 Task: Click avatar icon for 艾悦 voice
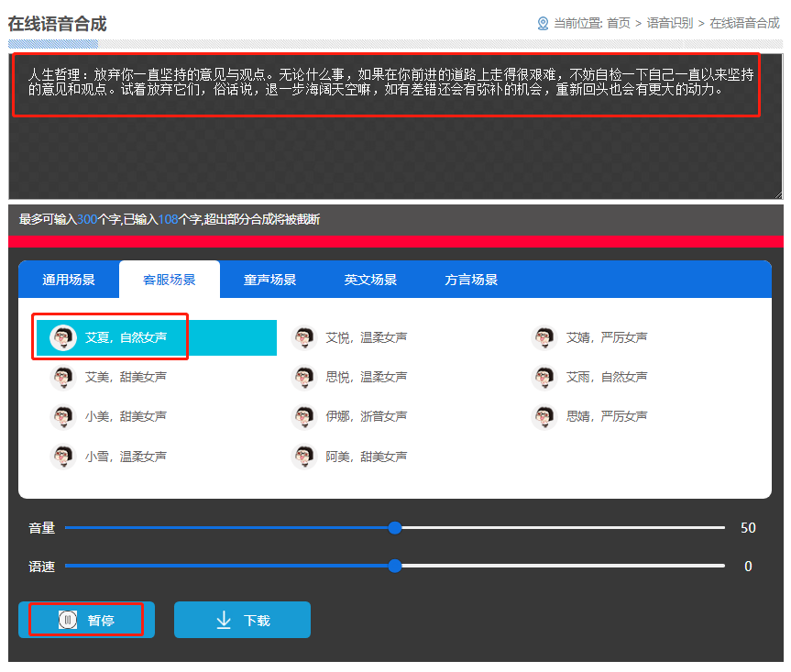304,337
